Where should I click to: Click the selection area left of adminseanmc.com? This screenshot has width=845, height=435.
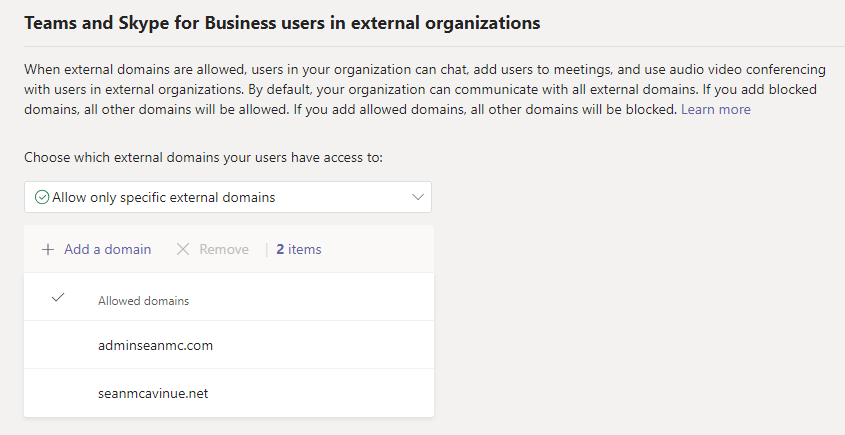tap(58, 346)
